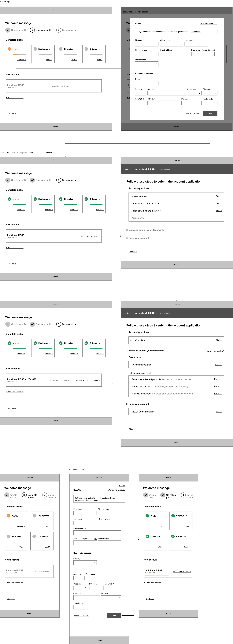The image size is (233, 644).
Task: Open Street type dropdown in the Personal modal
Action: (194, 93)
